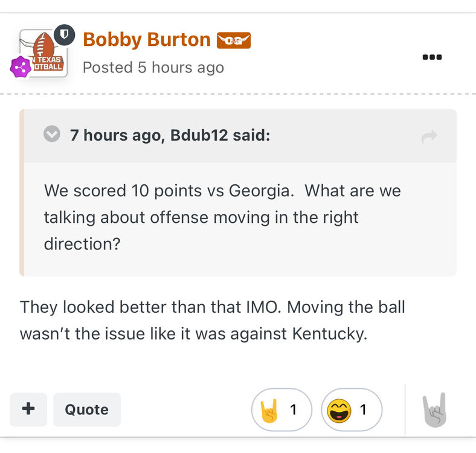Click the purple rank badge on avatar
476x453 pixels.
[21, 67]
